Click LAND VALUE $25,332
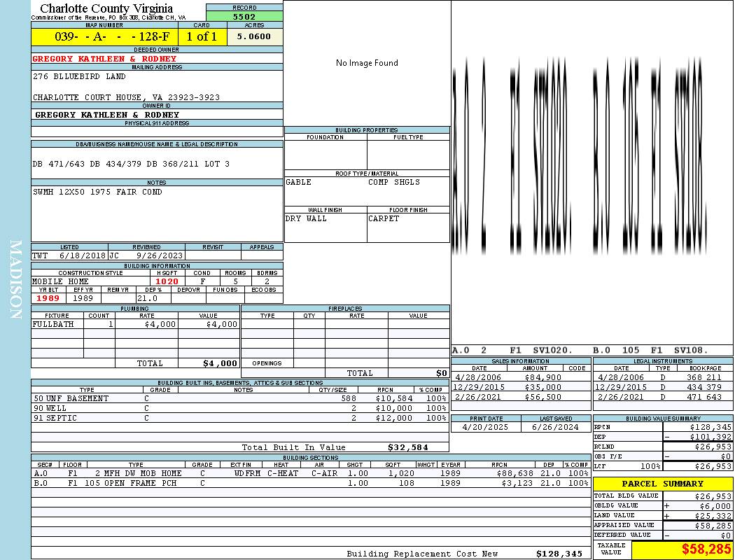The image size is (735, 560). pyautogui.click(x=713, y=515)
